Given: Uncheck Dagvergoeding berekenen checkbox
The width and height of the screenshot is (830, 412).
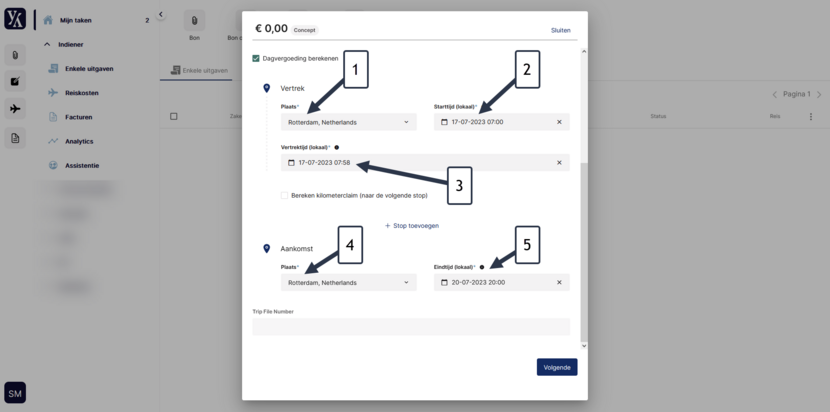Looking at the screenshot, I should pyautogui.click(x=256, y=58).
